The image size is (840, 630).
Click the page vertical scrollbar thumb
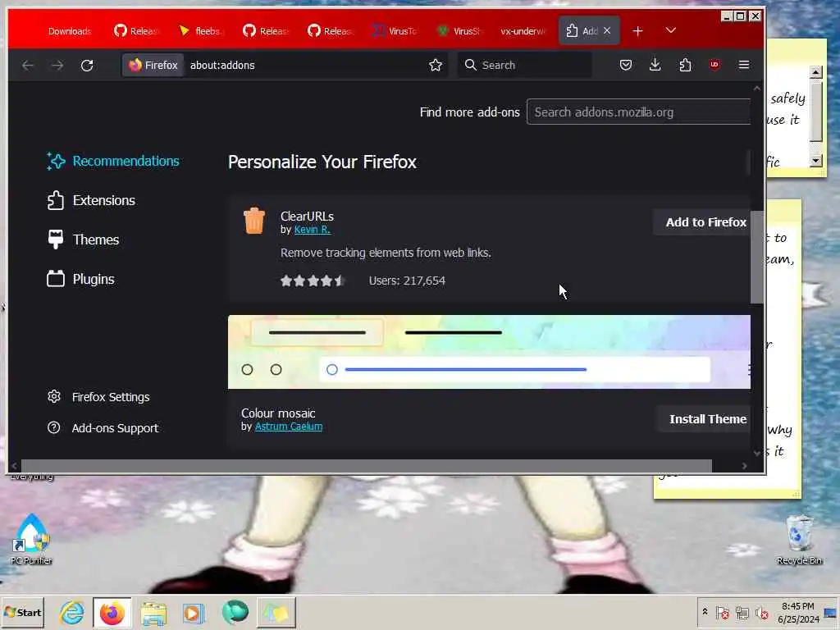coord(756,257)
